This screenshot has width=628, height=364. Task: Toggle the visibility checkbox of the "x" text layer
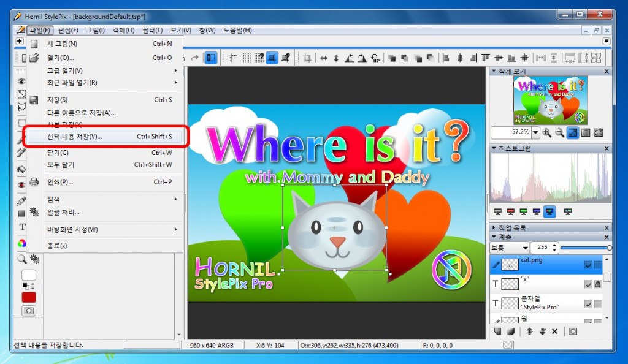click(588, 284)
